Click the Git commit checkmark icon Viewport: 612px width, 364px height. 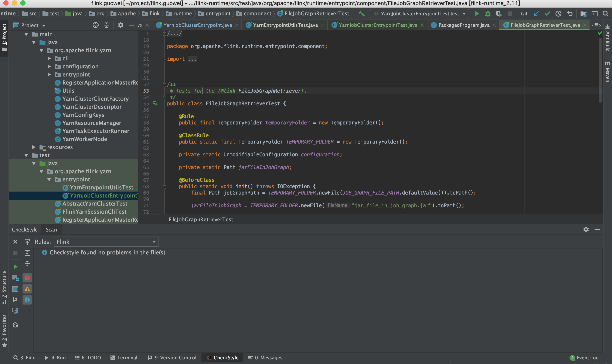coord(547,14)
